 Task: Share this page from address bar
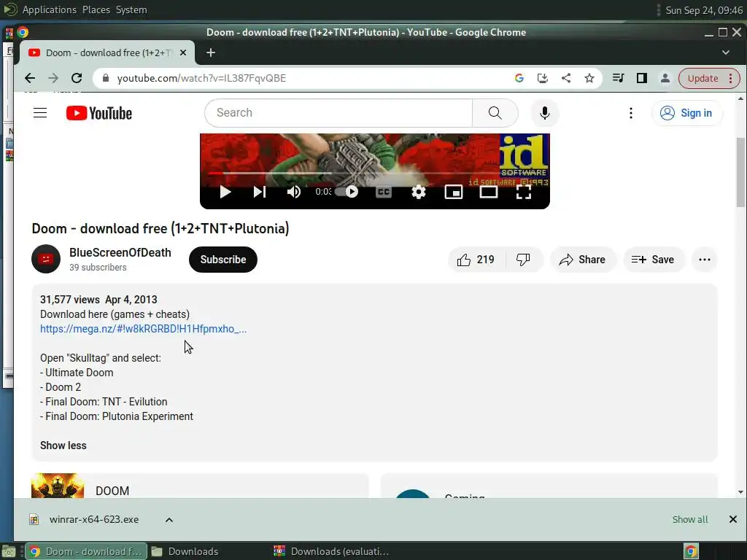(x=566, y=78)
